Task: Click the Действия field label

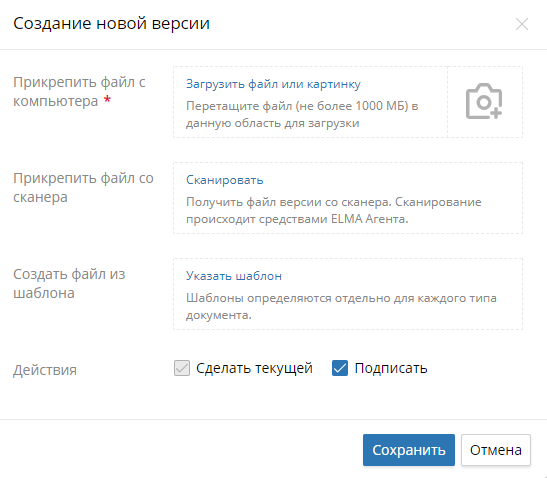Action: (45, 370)
